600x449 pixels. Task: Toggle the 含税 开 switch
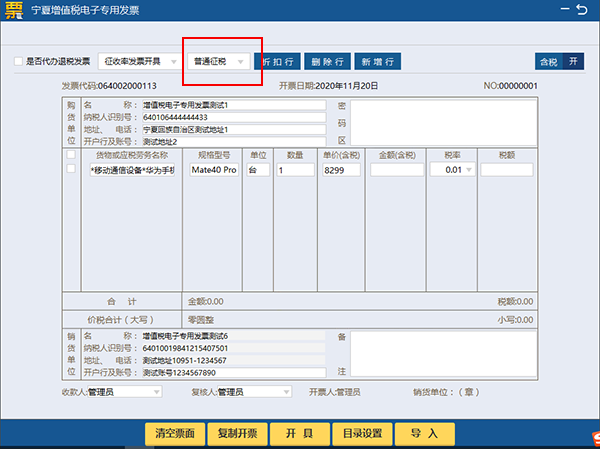coord(559,61)
